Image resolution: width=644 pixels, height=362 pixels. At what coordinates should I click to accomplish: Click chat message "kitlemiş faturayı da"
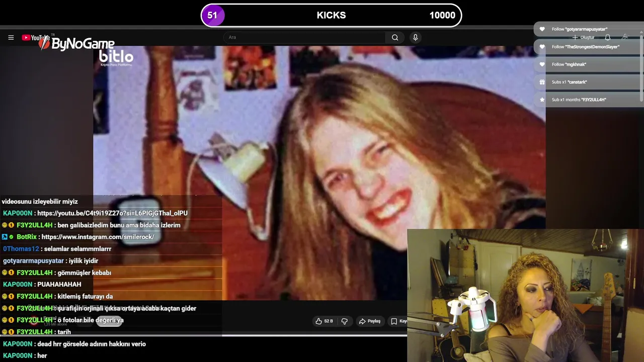85,297
